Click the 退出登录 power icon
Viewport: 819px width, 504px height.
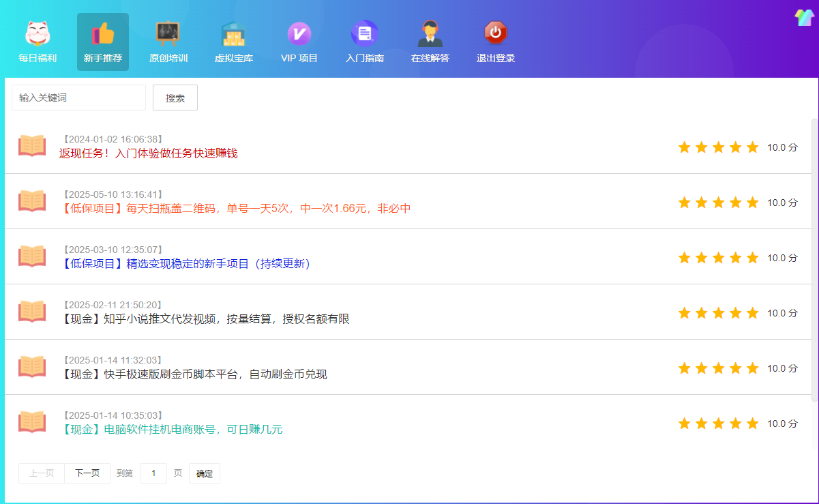tap(495, 34)
